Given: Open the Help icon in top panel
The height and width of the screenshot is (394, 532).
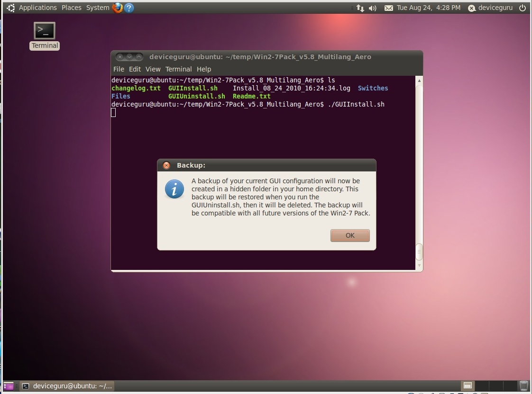Looking at the screenshot, I should 129,8.
